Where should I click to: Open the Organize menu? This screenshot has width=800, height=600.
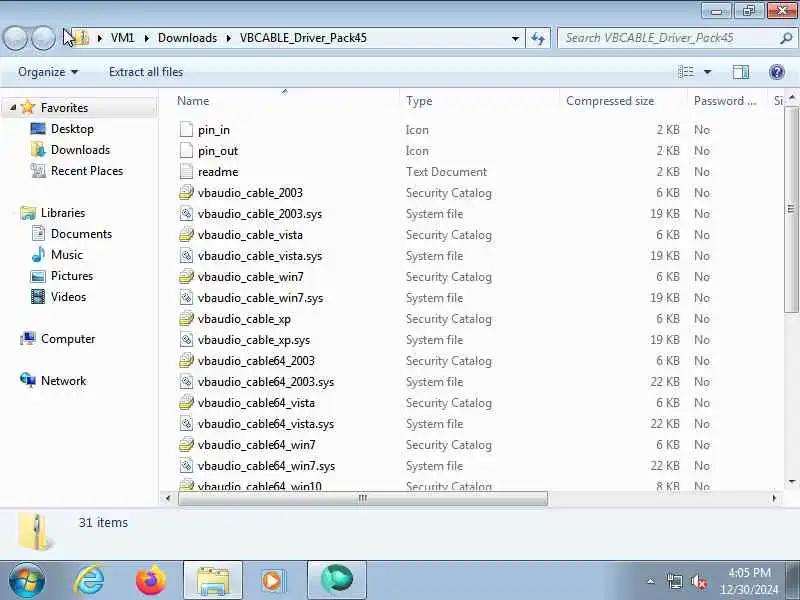pyautogui.click(x=48, y=72)
